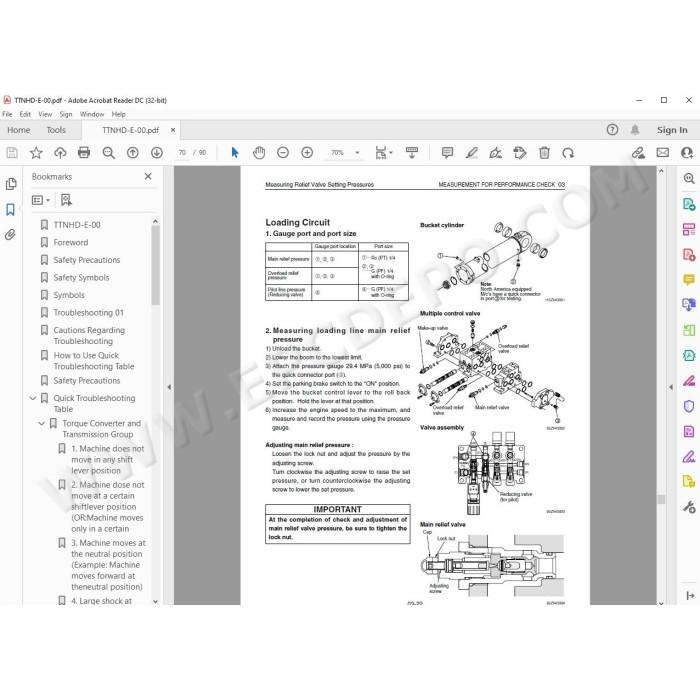Zoom out with minus icon
The width and height of the screenshot is (700, 700).
point(283,153)
